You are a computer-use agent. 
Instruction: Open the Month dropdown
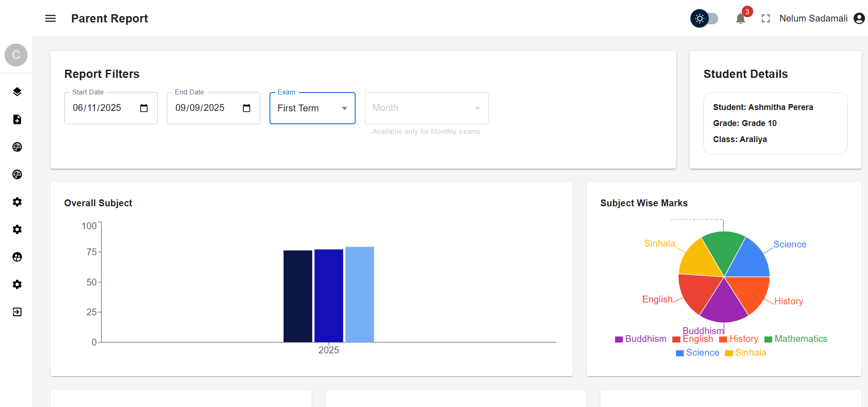(426, 108)
